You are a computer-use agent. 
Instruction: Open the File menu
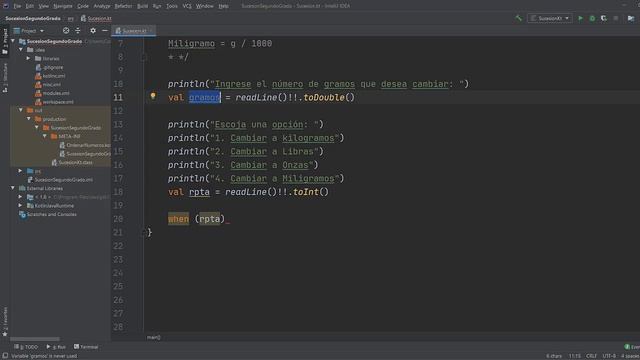tap(17, 6)
